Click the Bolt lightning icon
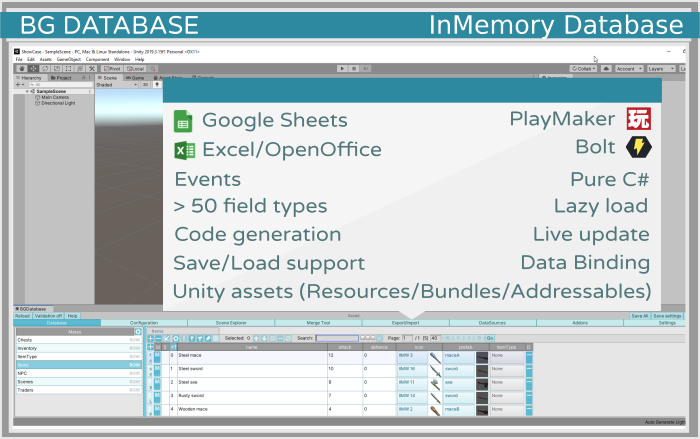 (637, 148)
